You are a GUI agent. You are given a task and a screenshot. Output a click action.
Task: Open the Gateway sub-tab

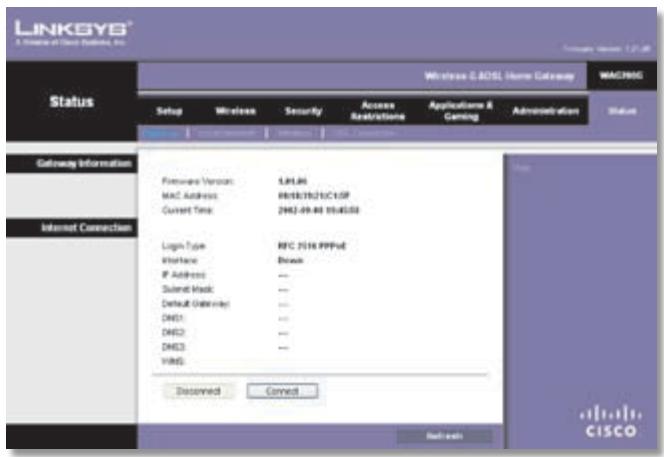click(x=161, y=133)
